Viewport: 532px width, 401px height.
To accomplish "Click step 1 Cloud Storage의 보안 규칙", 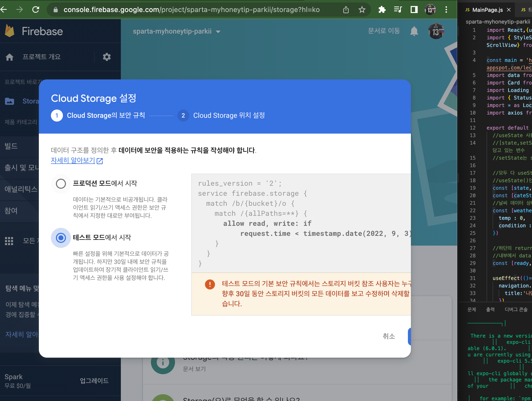I will coord(98,115).
